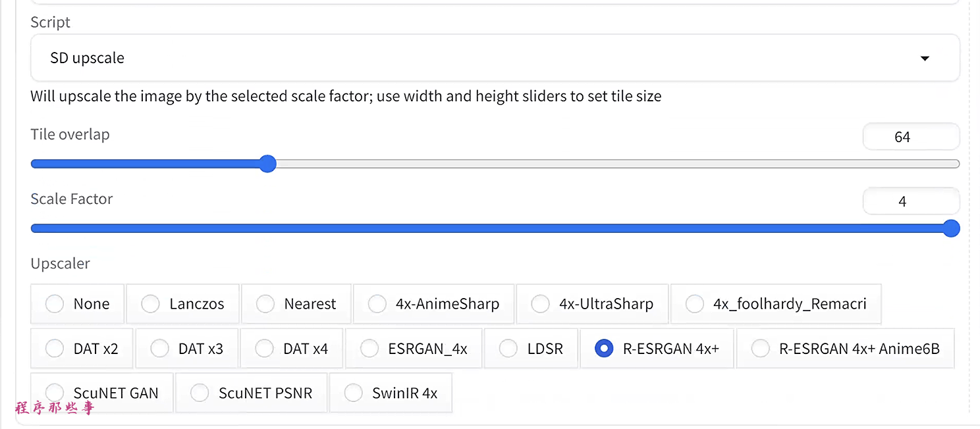Screen dimensions: 980x429
Task: Select the Nearest upscaler radio button
Action: [x=265, y=304]
